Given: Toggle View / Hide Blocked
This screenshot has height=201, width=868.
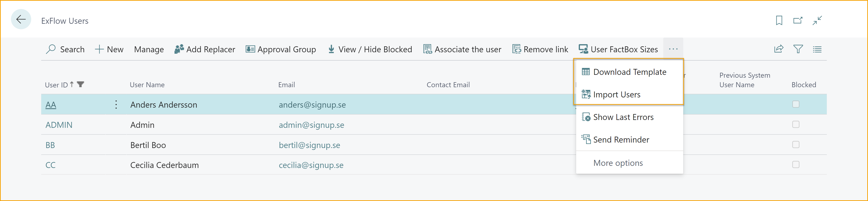Looking at the screenshot, I should pos(370,49).
